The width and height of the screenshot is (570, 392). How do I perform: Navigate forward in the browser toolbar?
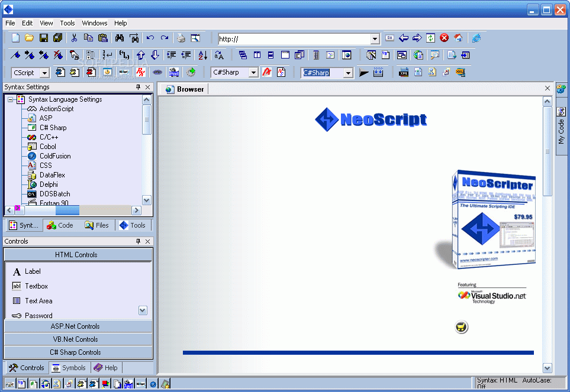[417, 38]
